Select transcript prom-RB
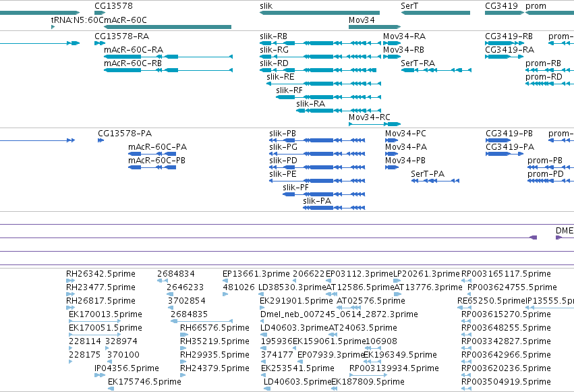The height and width of the screenshot is (392, 574). click(x=550, y=70)
